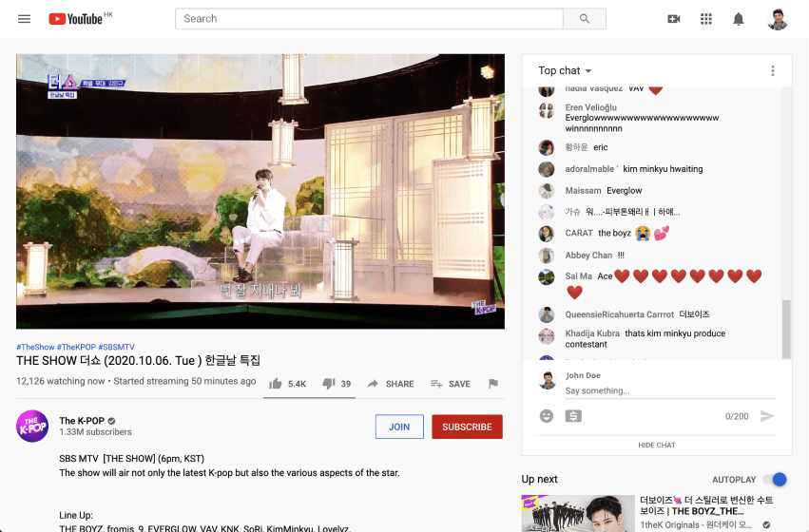Screen dimensions: 809x532
Task: Open the #TheKPOP hashtag link
Action: (76, 347)
